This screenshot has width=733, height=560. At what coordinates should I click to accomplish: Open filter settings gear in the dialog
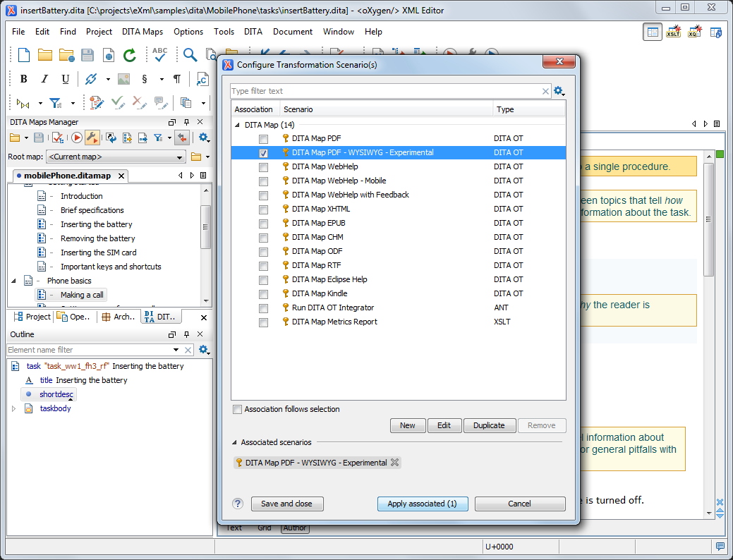559,91
